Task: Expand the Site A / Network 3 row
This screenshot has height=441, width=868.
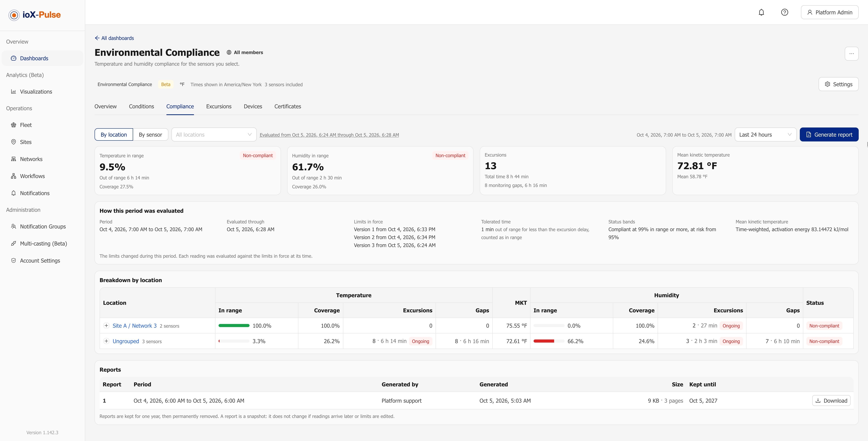Action: coord(106,326)
